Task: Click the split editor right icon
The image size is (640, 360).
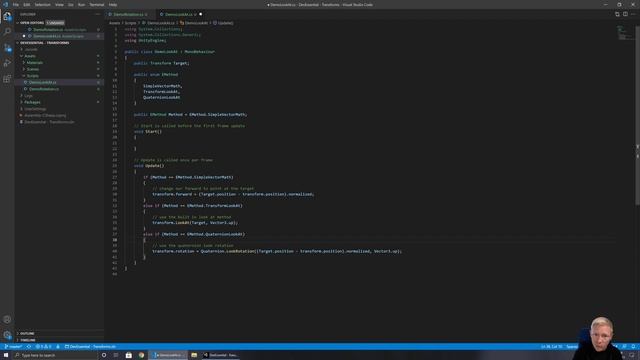Action: tap(625, 14)
